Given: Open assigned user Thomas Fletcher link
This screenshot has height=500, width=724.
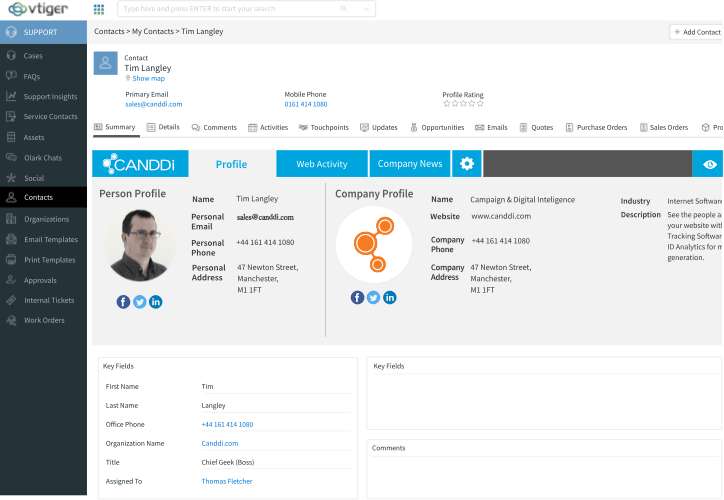Looking at the screenshot, I should 227,481.
